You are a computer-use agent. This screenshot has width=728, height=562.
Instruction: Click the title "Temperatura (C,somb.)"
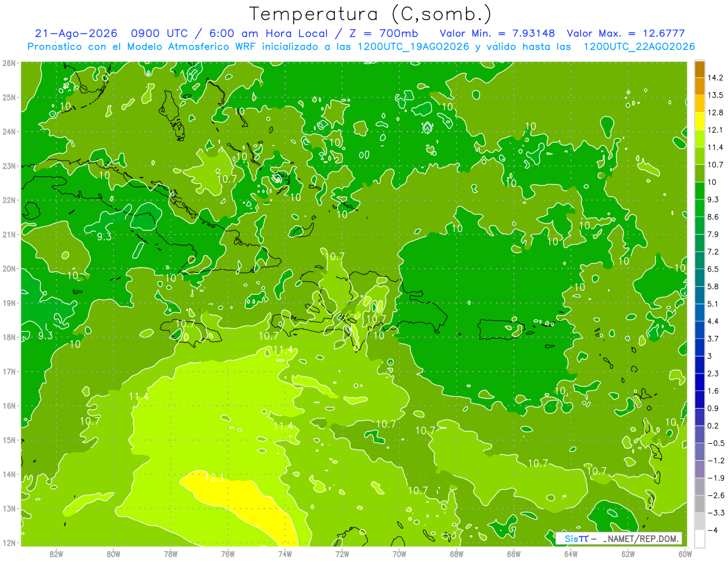tap(370, 13)
